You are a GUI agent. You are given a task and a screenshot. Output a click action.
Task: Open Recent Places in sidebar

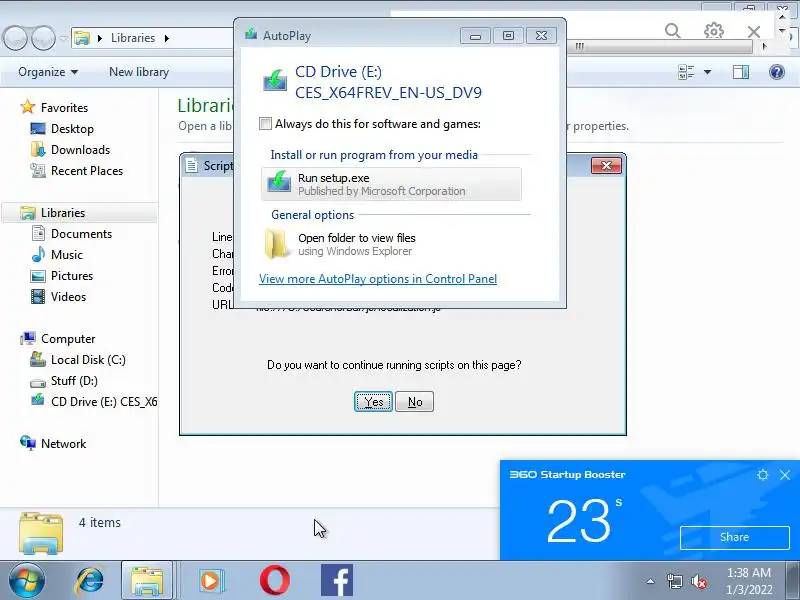point(87,170)
